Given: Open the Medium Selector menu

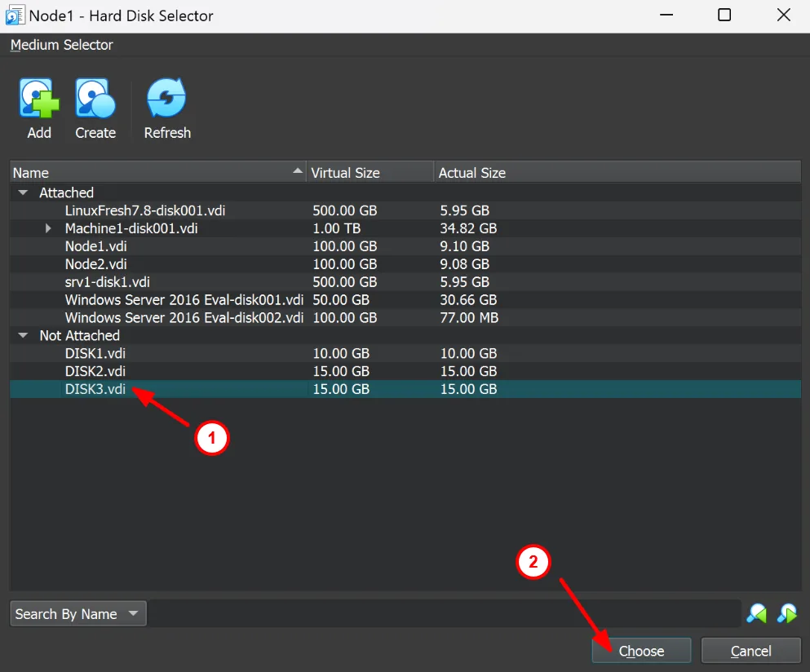Looking at the screenshot, I should (x=62, y=45).
